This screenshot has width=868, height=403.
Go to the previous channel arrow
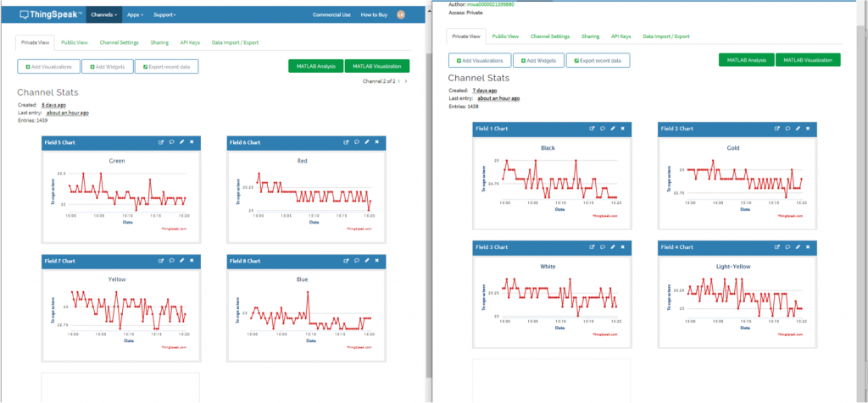[x=399, y=81]
